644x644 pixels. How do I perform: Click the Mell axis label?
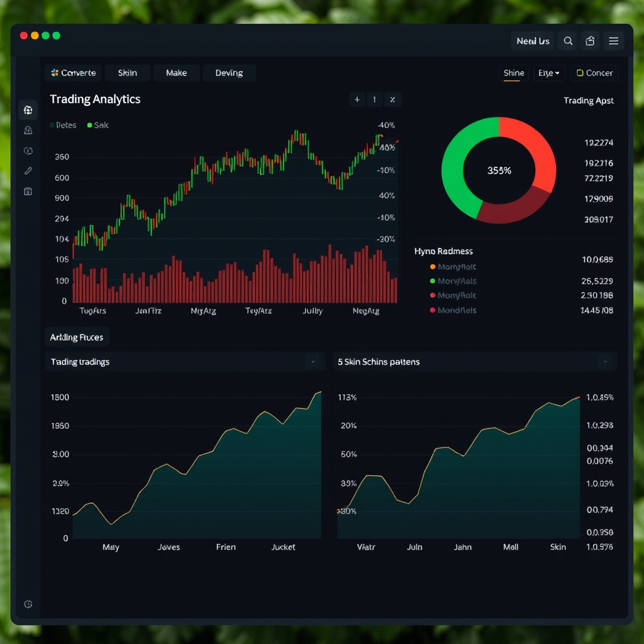coord(511,547)
